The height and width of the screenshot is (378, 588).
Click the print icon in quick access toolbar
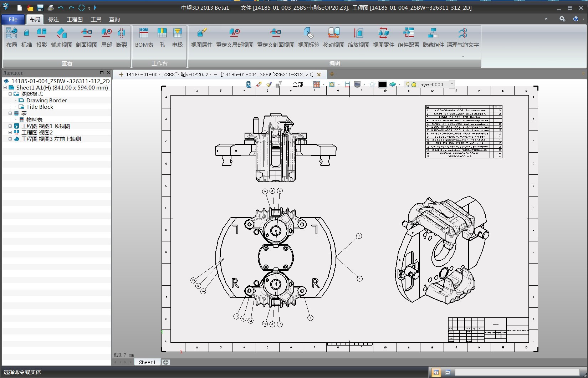click(51, 7)
